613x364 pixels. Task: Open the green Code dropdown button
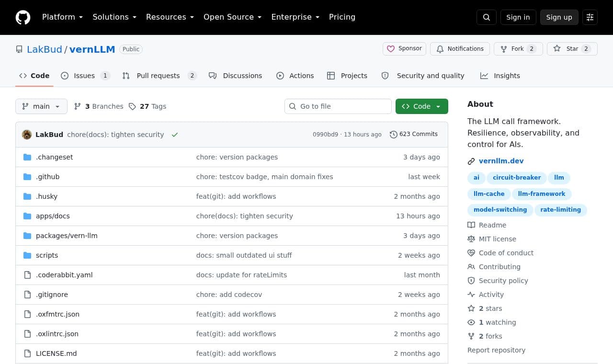(x=422, y=106)
